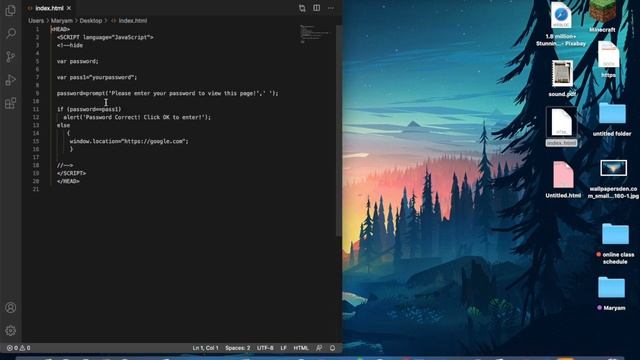Click the open changes icon in editor toolbar
640x360 pixels.
click(302, 8)
